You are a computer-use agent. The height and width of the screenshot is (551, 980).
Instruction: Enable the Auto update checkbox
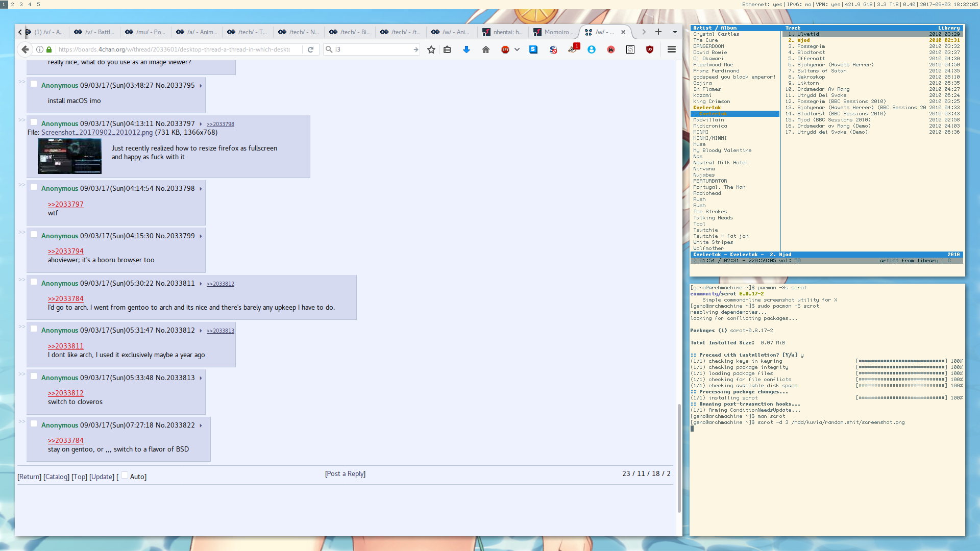125,475
